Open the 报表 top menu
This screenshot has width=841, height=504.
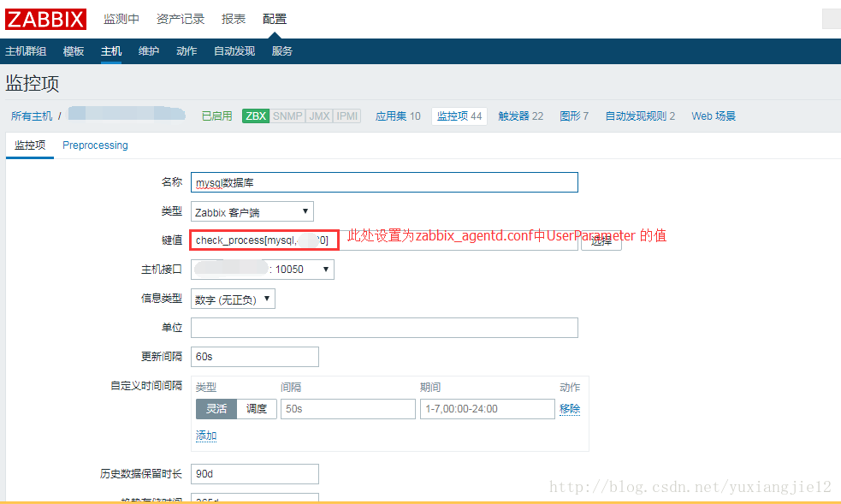(x=234, y=19)
